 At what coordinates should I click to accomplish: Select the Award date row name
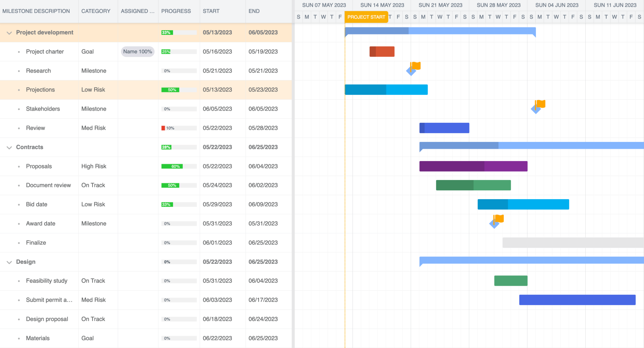point(41,223)
